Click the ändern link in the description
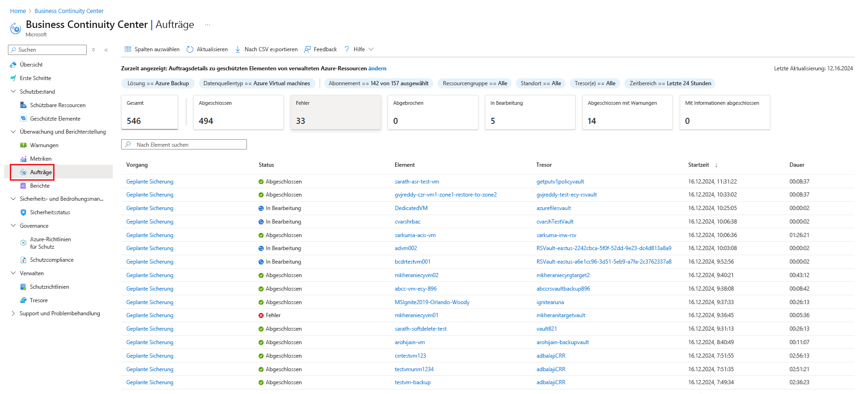Viewport: 868px width, 394px height. [377, 68]
